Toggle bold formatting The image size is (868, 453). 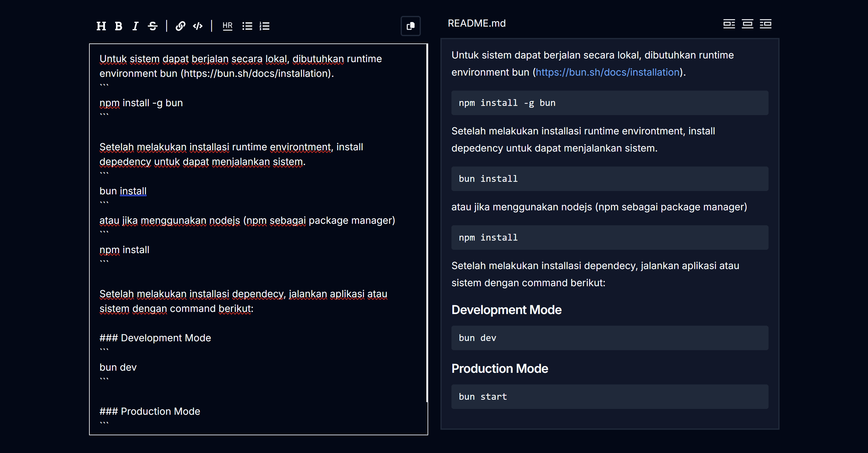click(x=118, y=26)
